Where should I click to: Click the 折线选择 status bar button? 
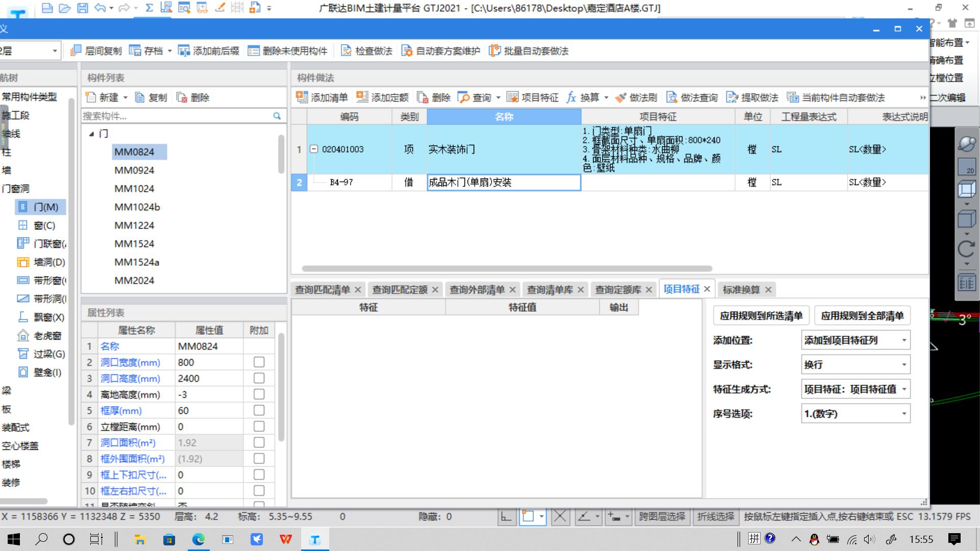(x=716, y=516)
